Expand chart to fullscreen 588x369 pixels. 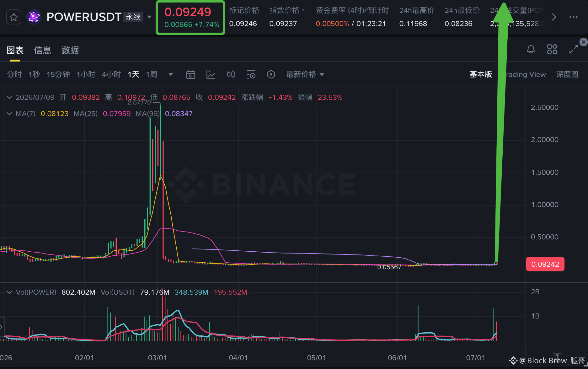tap(574, 49)
